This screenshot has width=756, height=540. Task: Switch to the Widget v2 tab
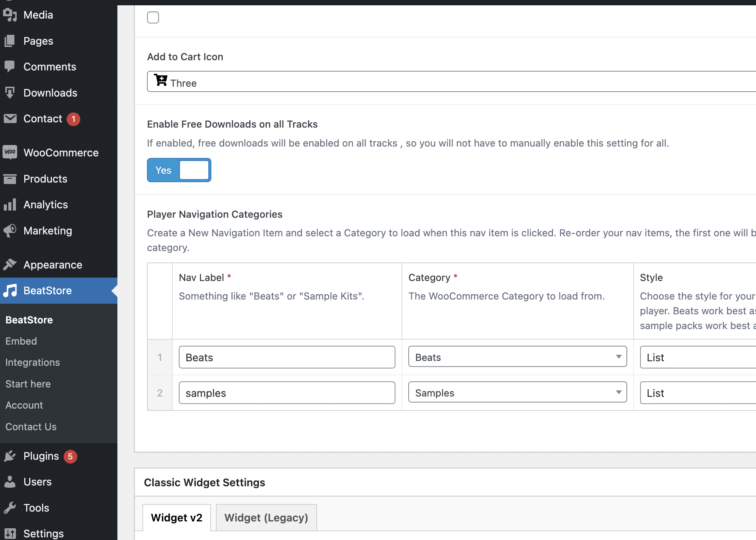point(177,517)
